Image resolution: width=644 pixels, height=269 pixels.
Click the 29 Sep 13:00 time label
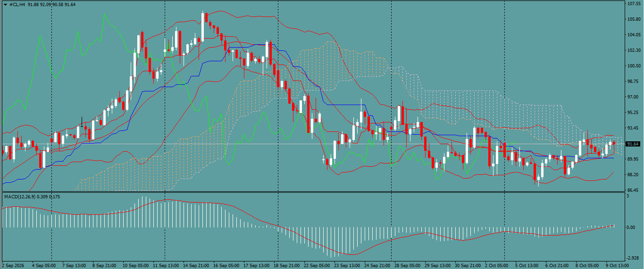click(437, 266)
